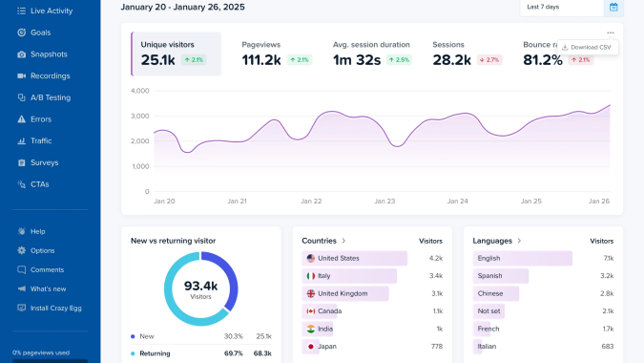Viewport: 644px width, 363px height.
Task: Click the Goals target icon
Action: point(21,32)
